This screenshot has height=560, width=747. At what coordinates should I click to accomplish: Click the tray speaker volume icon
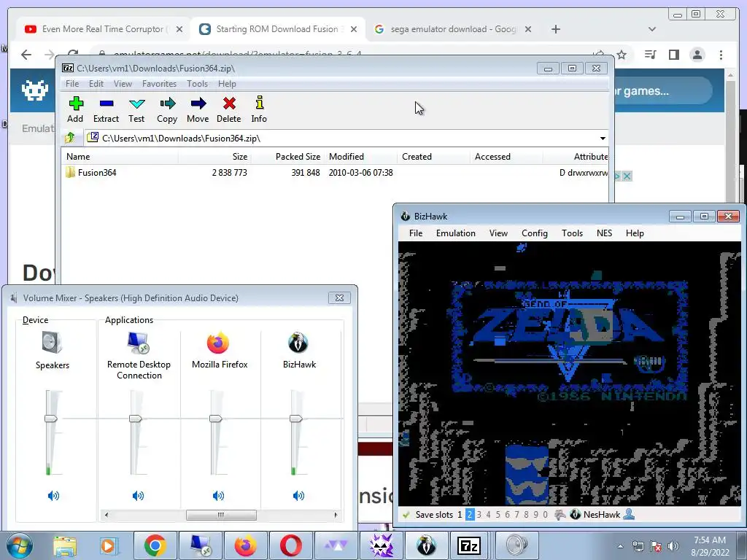[673, 546]
